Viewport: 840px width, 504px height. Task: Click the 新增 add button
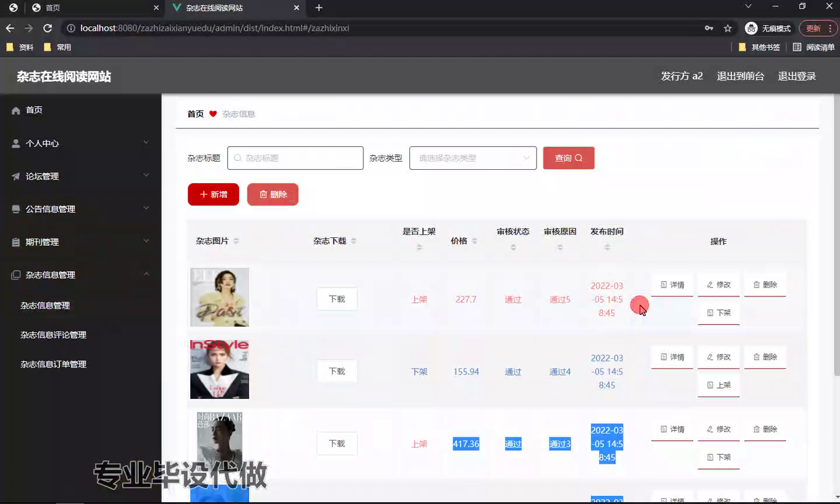click(213, 194)
